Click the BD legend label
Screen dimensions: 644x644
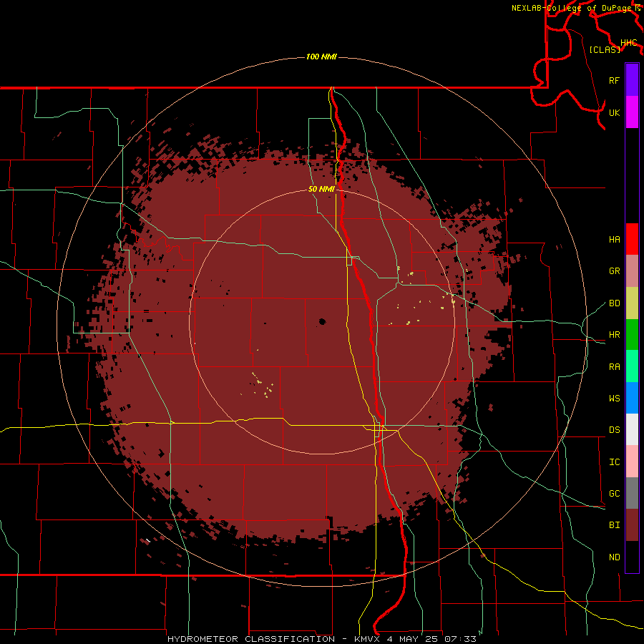614,303
